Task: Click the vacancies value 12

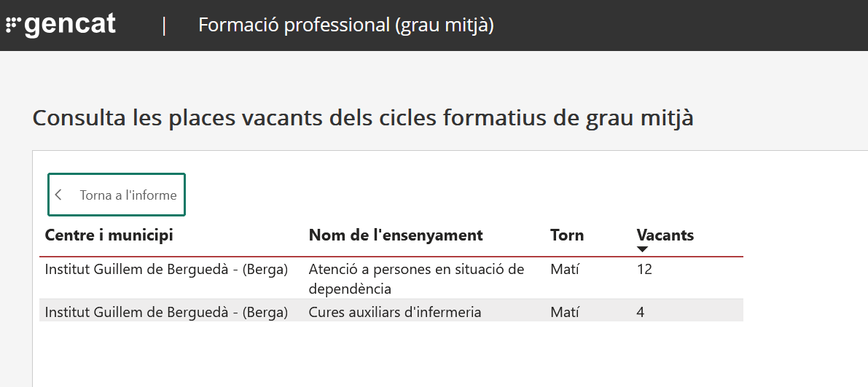Action: coord(644,270)
